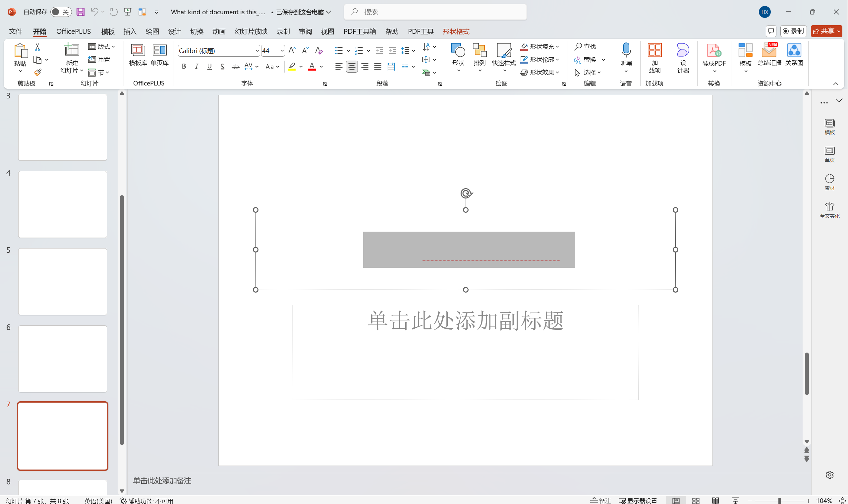Open 素材 in the side panel

point(829,182)
